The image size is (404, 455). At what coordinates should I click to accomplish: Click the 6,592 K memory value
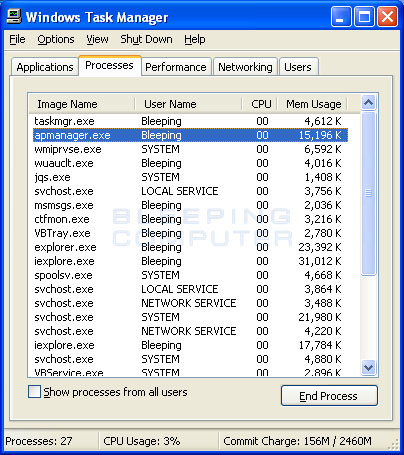323,149
